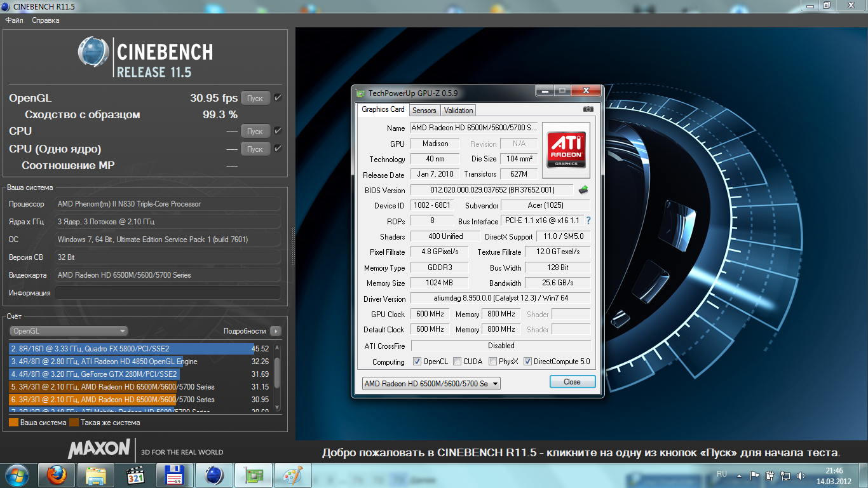
Task: Click the BIOS save chip icon in GPU-Z
Action: click(583, 189)
